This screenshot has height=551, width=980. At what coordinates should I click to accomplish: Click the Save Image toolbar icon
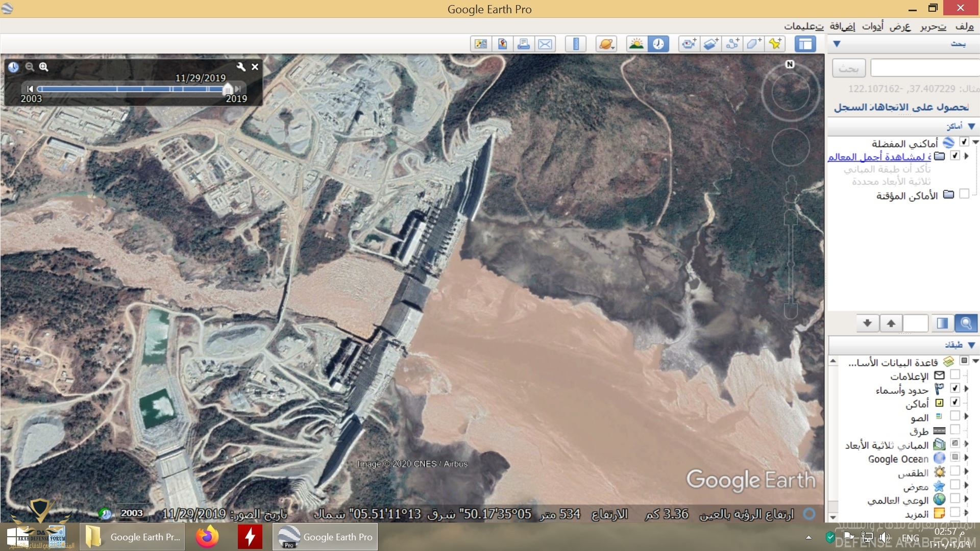point(481,44)
